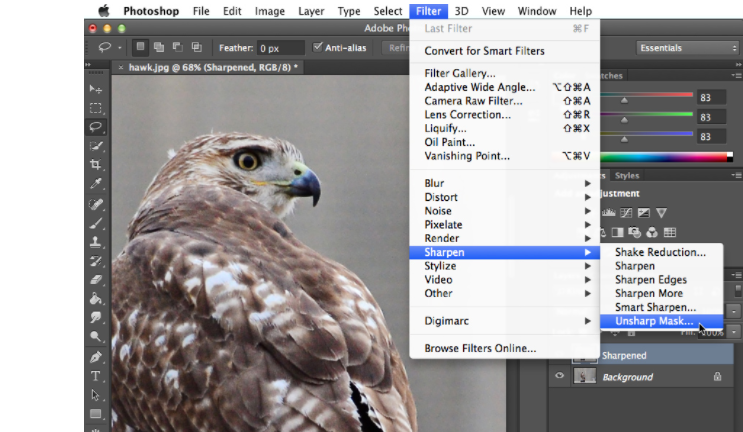The height and width of the screenshot is (432, 743).
Task: Select the Eraser tool
Action: [96, 280]
